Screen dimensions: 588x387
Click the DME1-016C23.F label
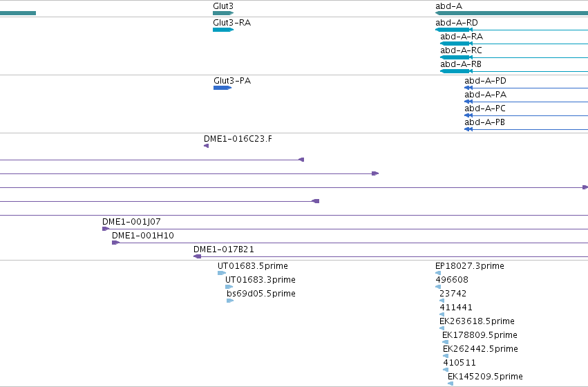(x=238, y=139)
